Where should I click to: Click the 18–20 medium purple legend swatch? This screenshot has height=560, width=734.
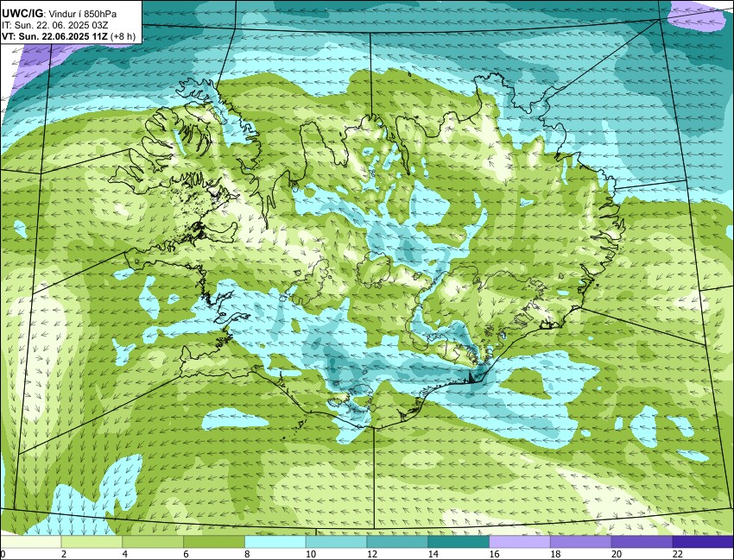[x=581, y=542]
